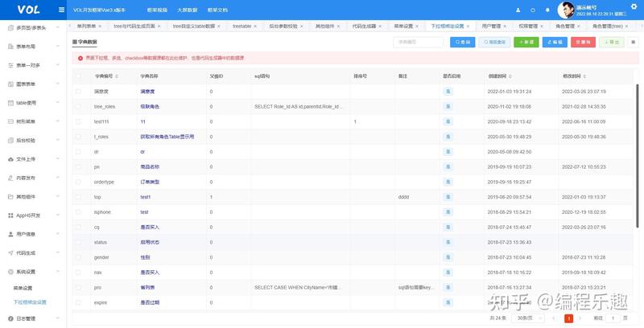Screen dimensions: 644x328
Task: Check the expire row checkbox
Action: 78,302
